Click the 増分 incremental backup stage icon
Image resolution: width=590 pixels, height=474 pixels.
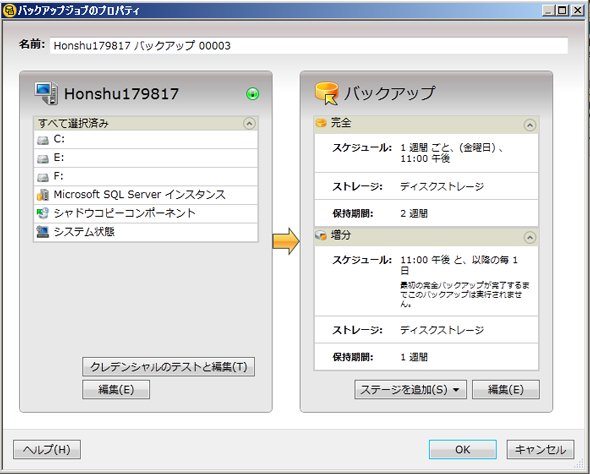point(321,235)
